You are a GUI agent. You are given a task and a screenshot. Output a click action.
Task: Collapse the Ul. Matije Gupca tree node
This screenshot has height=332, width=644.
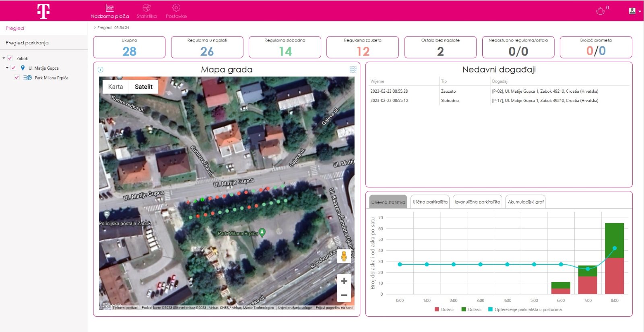tap(7, 68)
